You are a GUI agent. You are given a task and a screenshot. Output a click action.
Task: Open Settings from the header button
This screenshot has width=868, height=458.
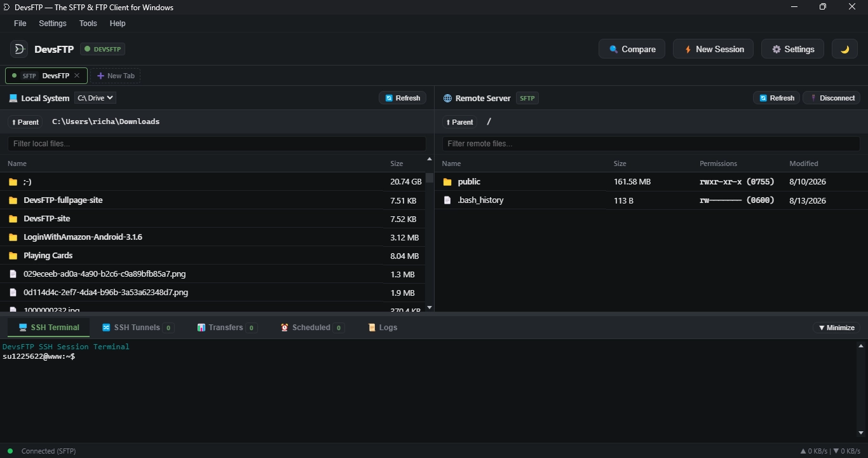[x=792, y=49]
